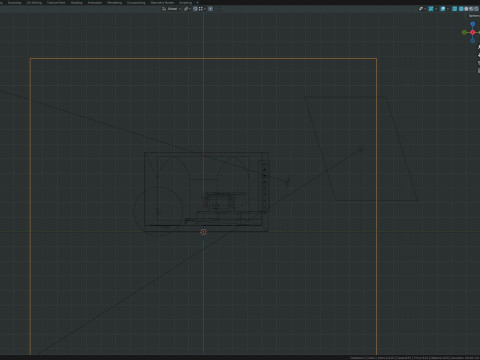The image size is (480, 360).
Task: Select material preview shading
Action: pyautogui.click(x=471, y=9)
